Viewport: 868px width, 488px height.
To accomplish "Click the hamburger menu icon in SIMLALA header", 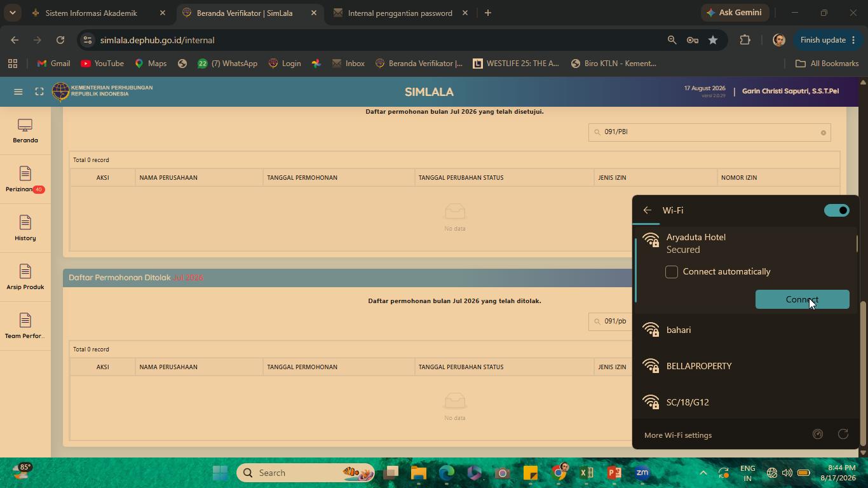I will [18, 91].
